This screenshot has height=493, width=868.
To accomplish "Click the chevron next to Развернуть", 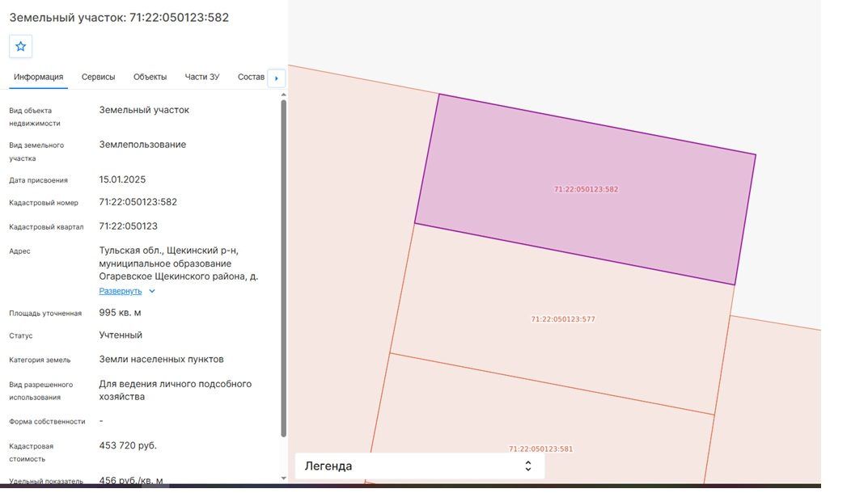I will (x=152, y=291).
